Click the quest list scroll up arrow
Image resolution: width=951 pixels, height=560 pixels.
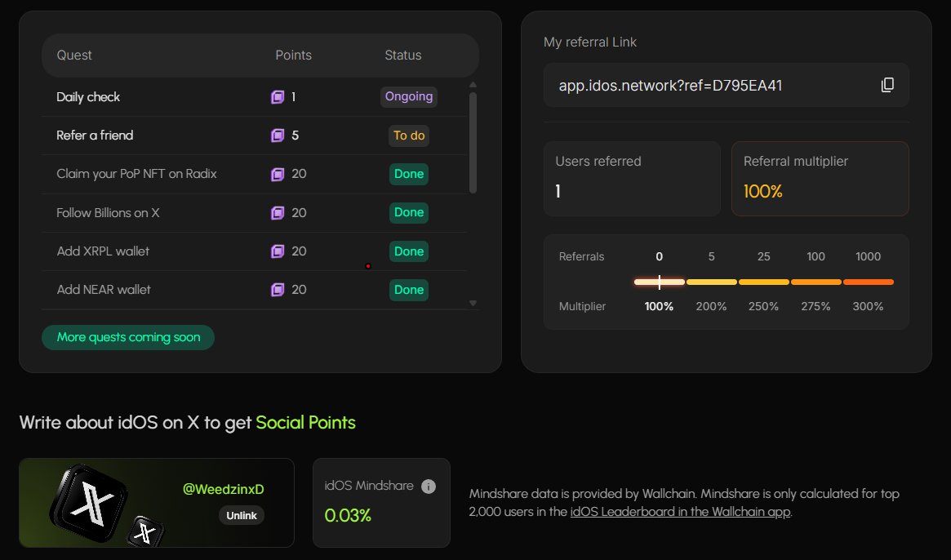(473, 85)
